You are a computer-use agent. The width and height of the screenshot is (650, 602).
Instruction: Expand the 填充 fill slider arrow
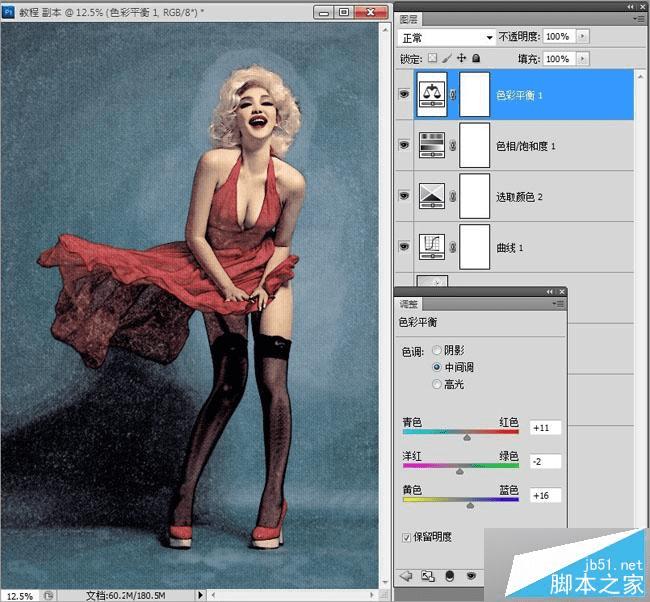tap(583, 59)
